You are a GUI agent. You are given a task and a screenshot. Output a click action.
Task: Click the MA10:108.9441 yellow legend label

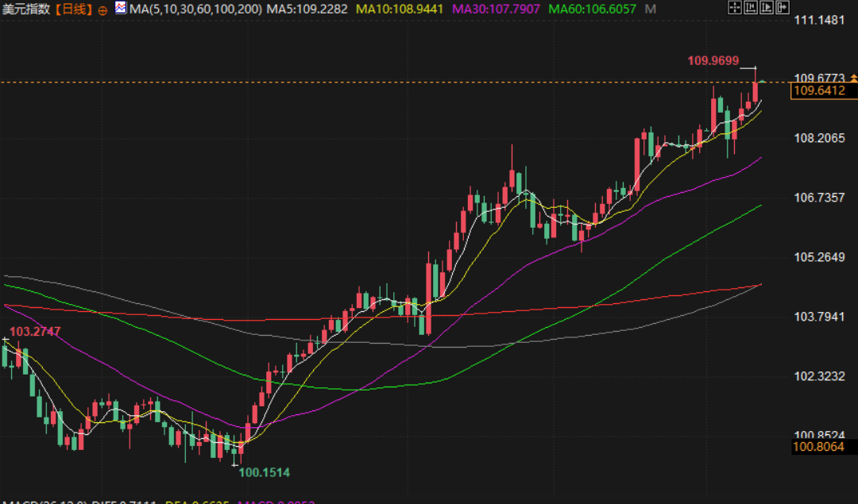click(401, 10)
